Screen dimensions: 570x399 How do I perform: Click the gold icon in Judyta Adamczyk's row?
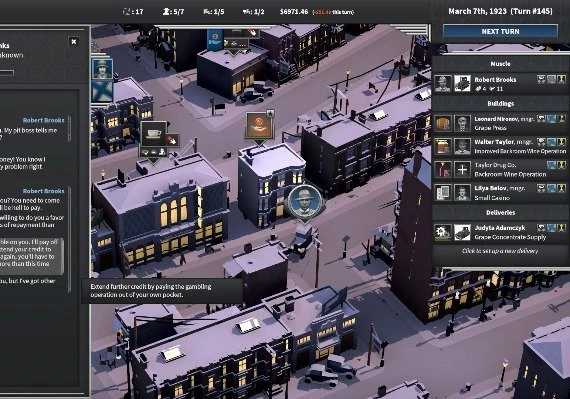point(562,228)
